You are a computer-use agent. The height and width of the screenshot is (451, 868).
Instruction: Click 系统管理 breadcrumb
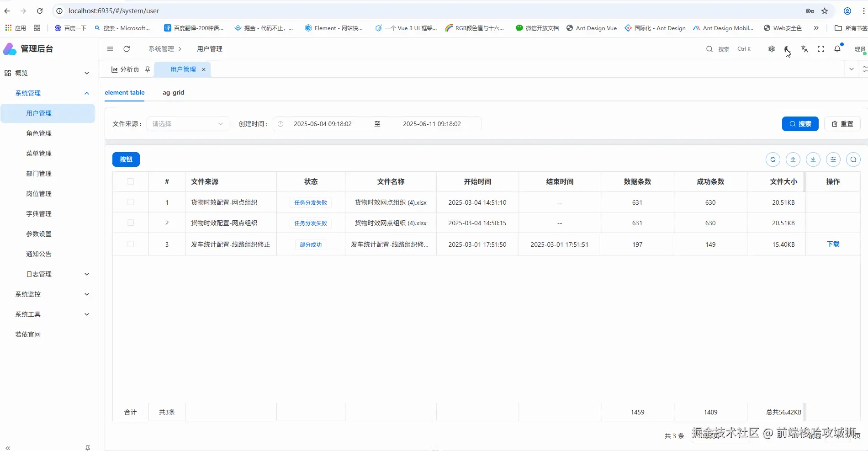[161, 49]
